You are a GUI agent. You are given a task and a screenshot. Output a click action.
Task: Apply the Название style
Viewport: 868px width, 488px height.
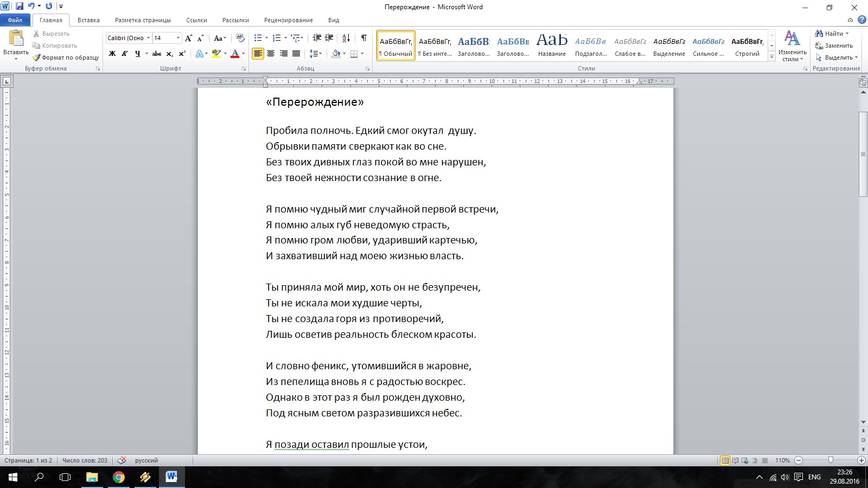tap(552, 46)
